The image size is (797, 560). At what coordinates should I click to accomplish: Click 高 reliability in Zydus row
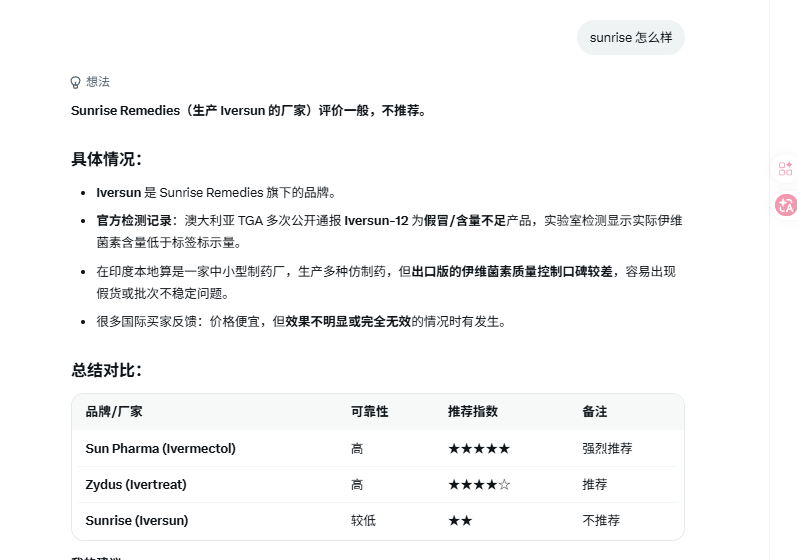(x=357, y=485)
